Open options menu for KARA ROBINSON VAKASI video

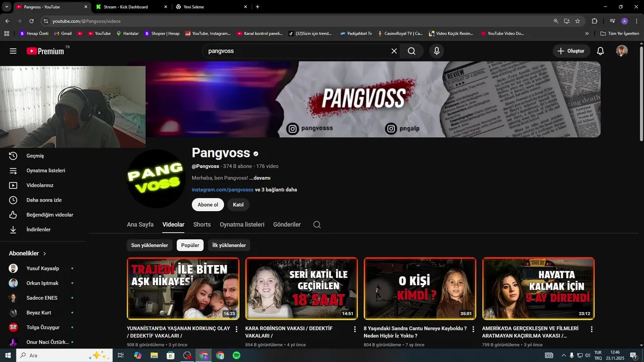355,329
